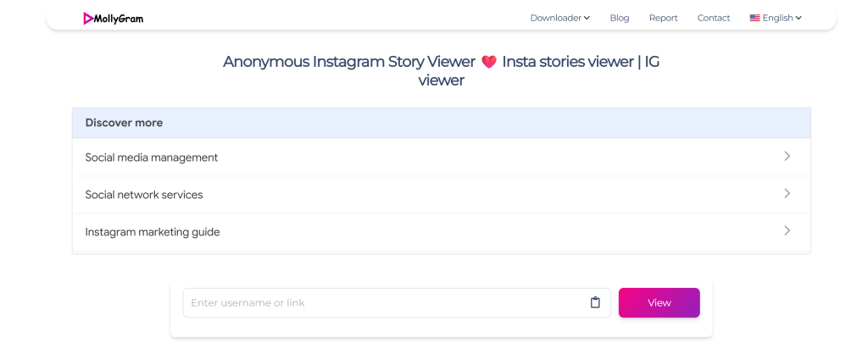Open the English language dropdown
The image size is (868, 342).
pyautogui.click(x=776, y=18)
